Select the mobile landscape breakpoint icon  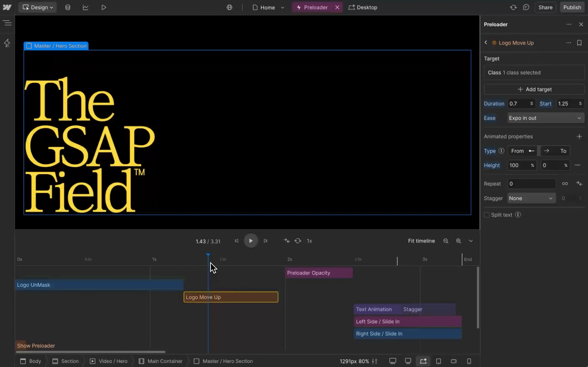click(454, 361)
